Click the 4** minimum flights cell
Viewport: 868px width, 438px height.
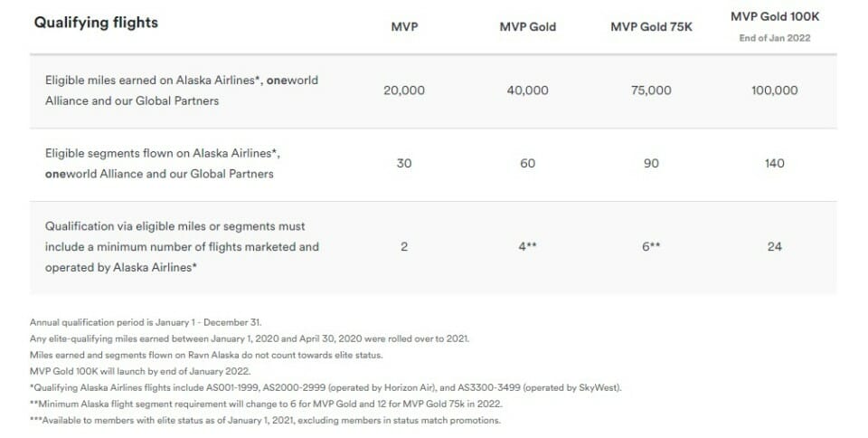click(x=527, y=247)
